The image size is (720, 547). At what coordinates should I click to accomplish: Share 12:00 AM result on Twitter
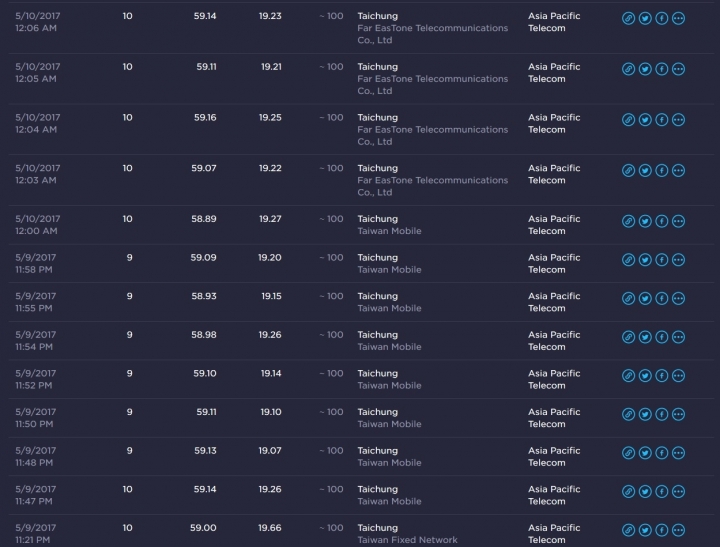click(x=645, y=221)
